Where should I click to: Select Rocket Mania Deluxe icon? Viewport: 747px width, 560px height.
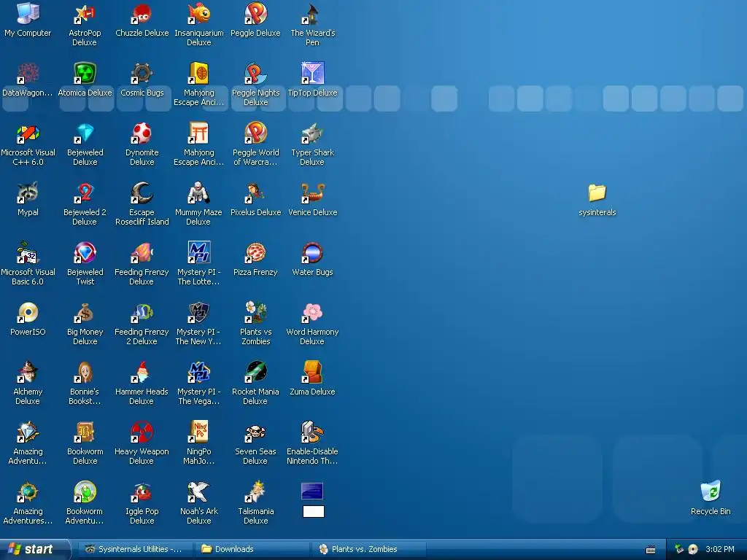(x=256, y=373)
